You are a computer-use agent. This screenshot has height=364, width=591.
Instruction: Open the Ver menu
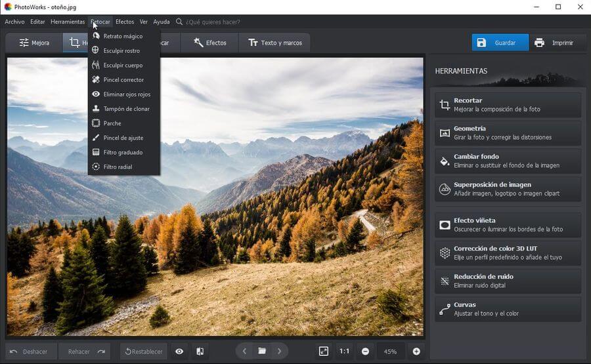click(144, 22)
